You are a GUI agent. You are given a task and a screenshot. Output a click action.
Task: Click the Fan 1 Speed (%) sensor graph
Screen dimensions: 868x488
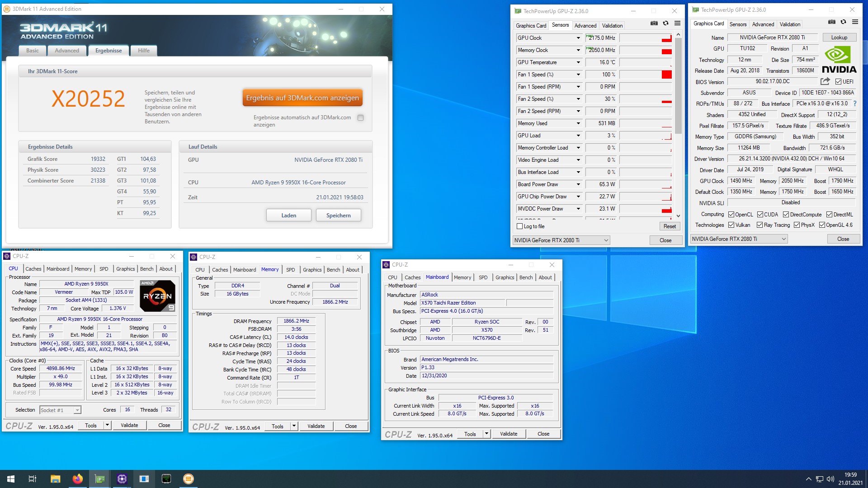coord(646,75)
